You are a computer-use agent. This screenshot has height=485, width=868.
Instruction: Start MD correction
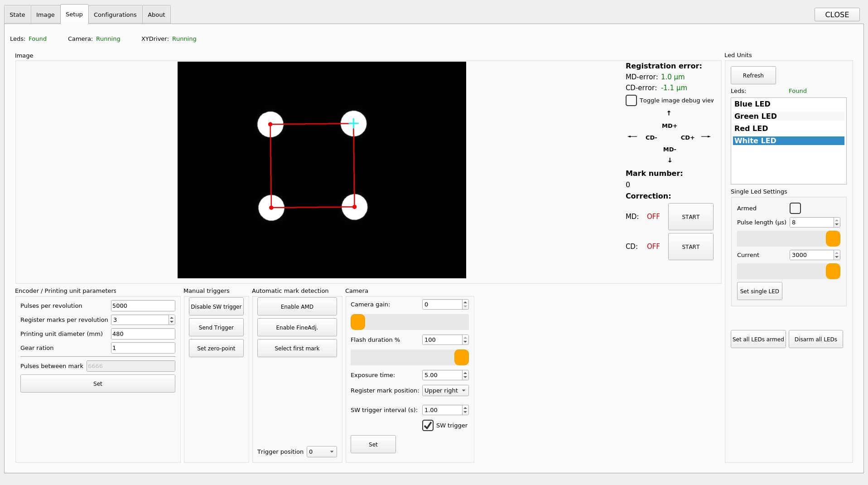690,217
